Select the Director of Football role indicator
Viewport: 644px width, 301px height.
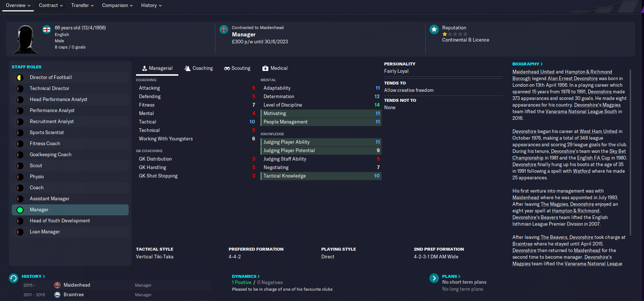(x=20, y=78)
